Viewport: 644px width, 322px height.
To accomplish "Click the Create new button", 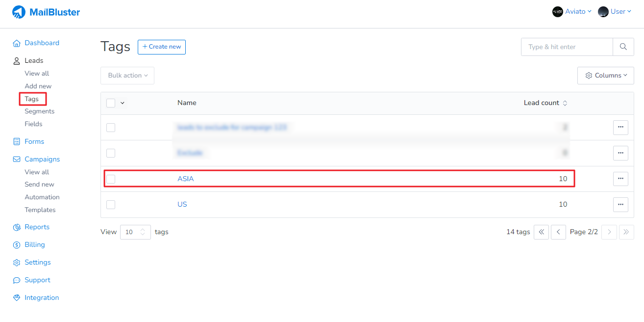I will (161, 47).
